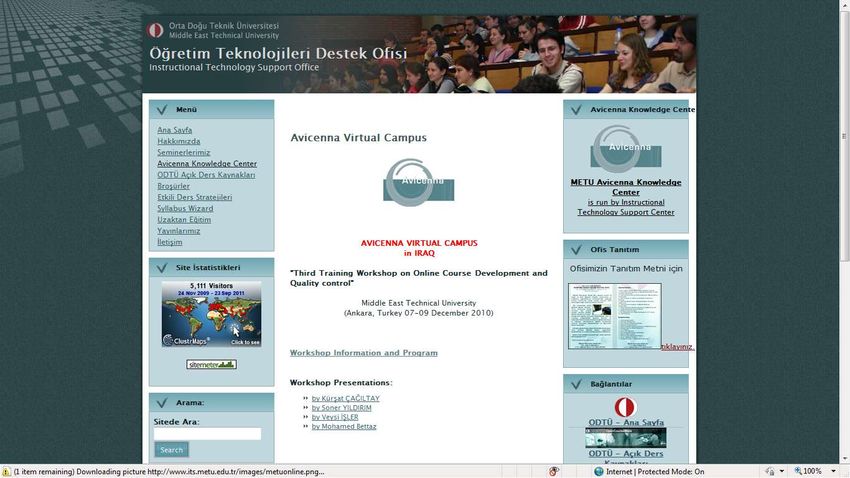The image size is (850, 478).
Task: Click the Avicenna logo in the right sidebar
Action: click(x=626, y=149)
